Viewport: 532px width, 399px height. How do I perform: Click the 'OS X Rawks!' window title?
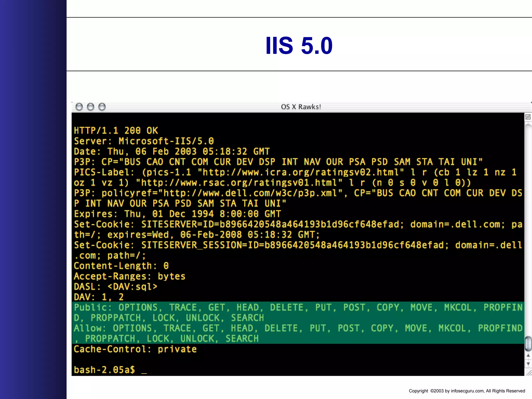click(301, 107)
